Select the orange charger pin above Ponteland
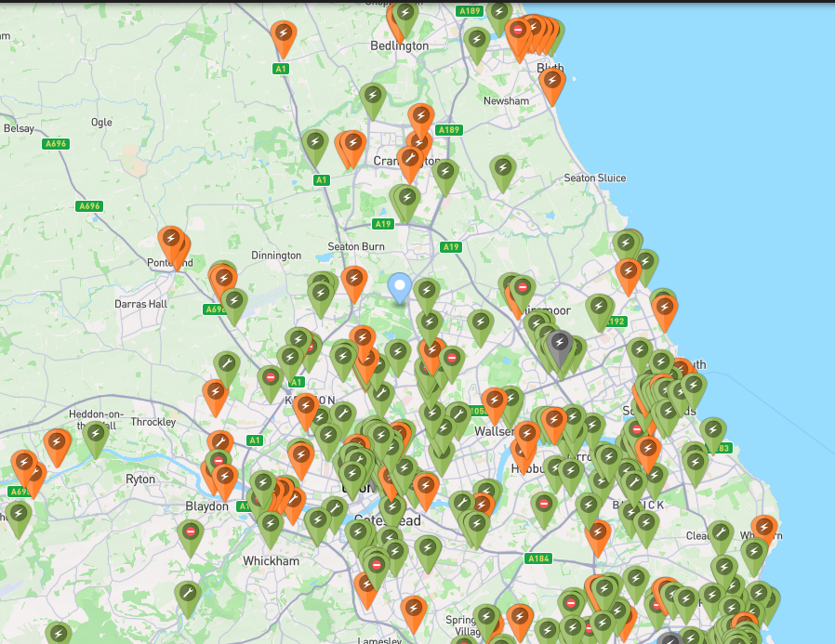The image size is (835, 644). pyautogui.click(x=171, y=243)
